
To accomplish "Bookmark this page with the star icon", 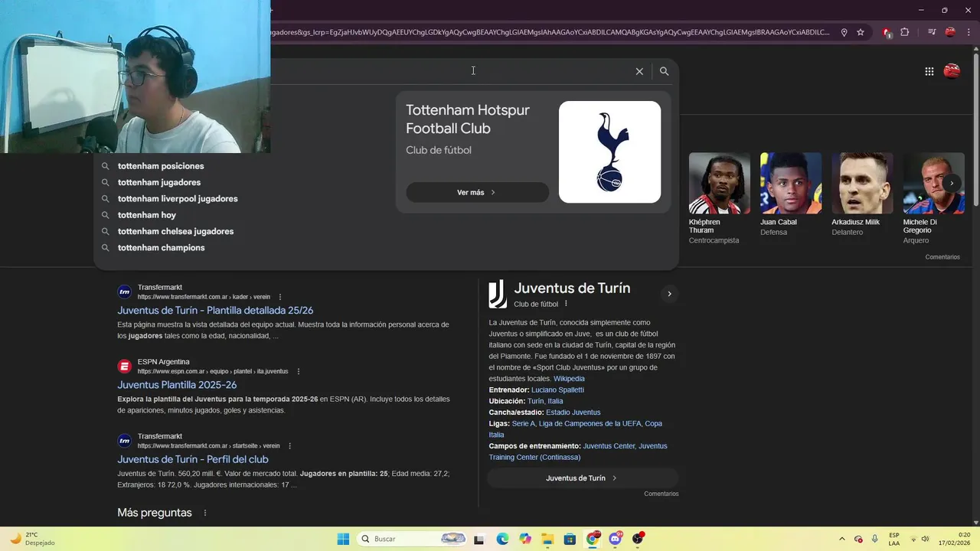I will click(x=861, y=32).
